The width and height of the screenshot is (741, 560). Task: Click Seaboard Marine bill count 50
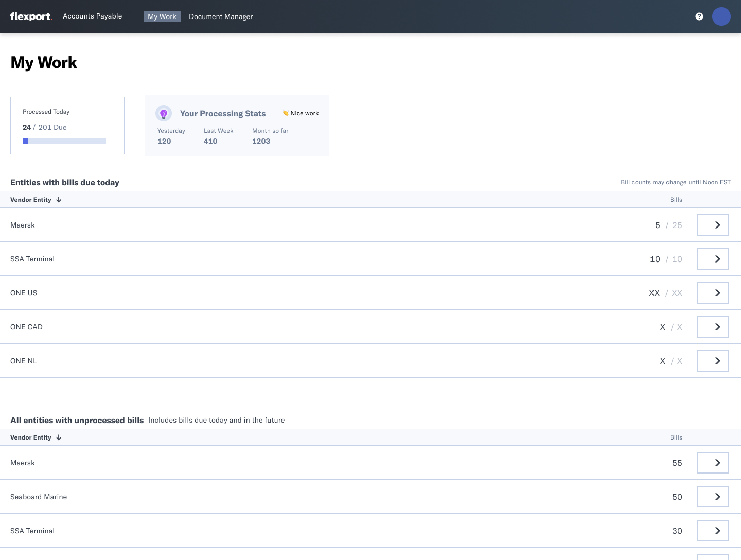click(677, 497)
